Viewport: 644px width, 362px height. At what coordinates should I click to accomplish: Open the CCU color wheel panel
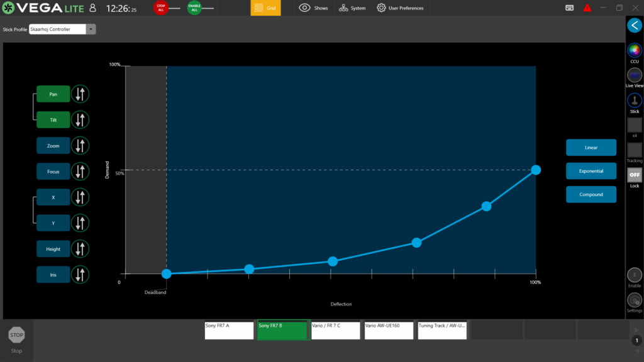[635, 50]
